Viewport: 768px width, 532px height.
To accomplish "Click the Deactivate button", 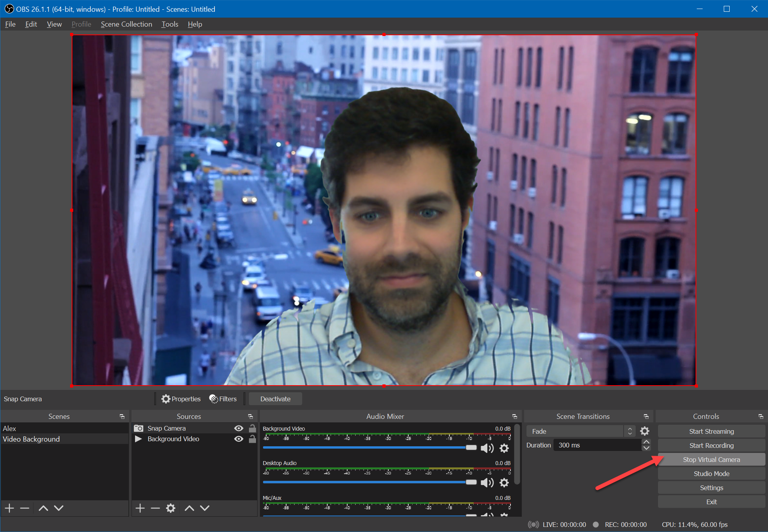I will (x=275, y=399).
